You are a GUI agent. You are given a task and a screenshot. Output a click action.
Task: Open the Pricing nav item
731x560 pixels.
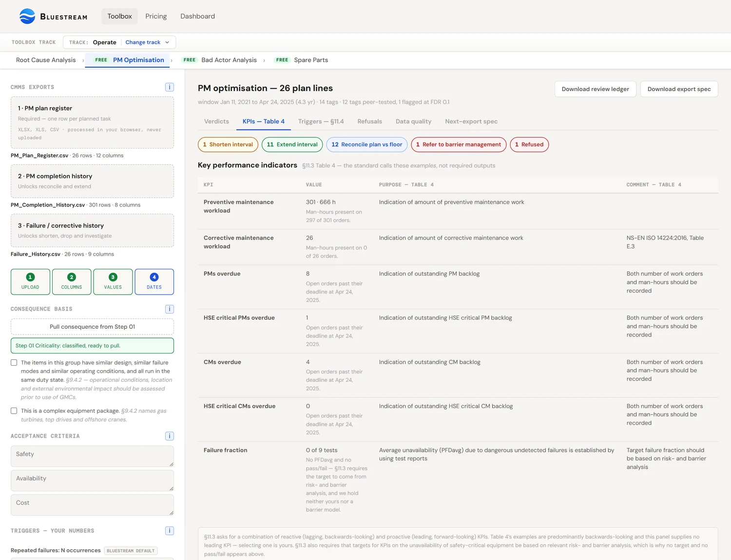click(156, 16)
